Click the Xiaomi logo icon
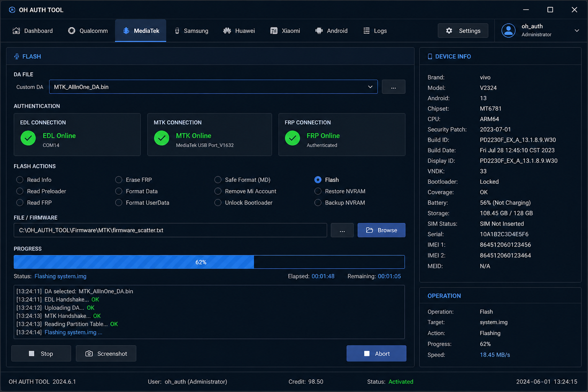588x392 pixels. point(274,31)
